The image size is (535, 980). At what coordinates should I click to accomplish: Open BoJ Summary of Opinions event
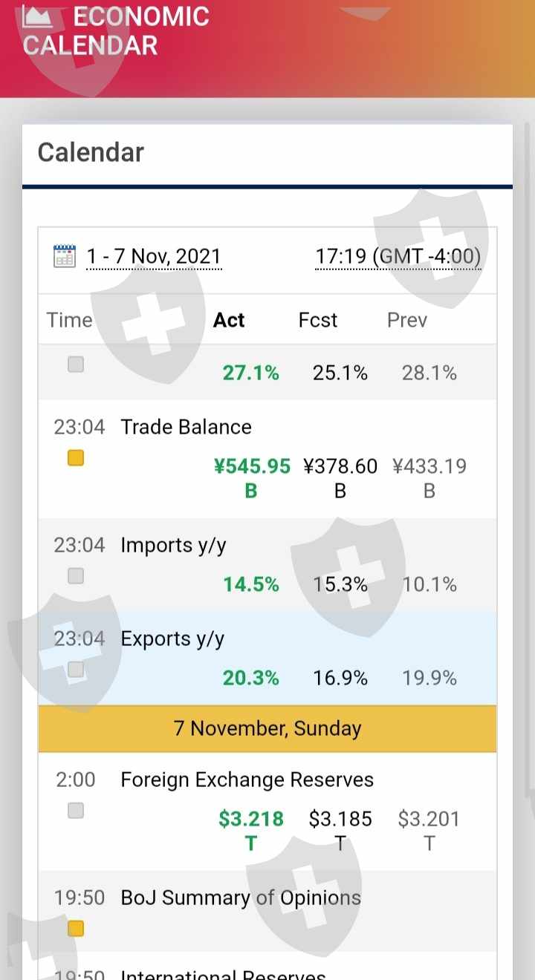pyautogui.click(x=241, y=898)
